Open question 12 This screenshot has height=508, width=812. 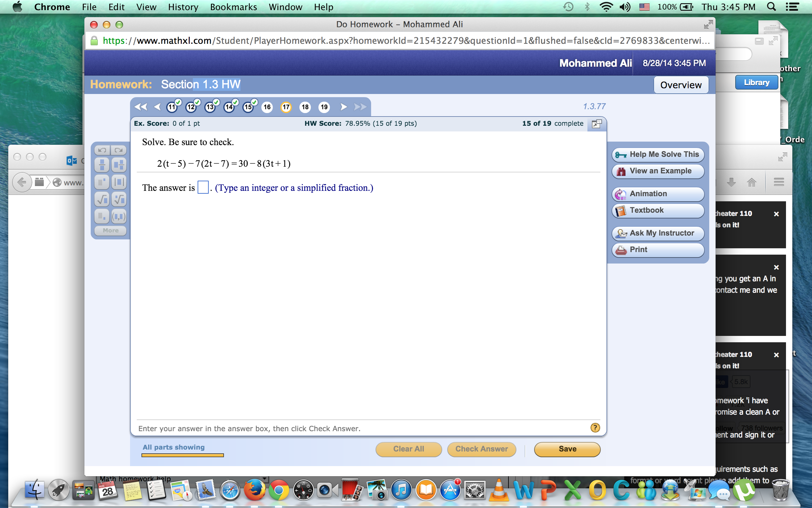click(x=192, y=107)
